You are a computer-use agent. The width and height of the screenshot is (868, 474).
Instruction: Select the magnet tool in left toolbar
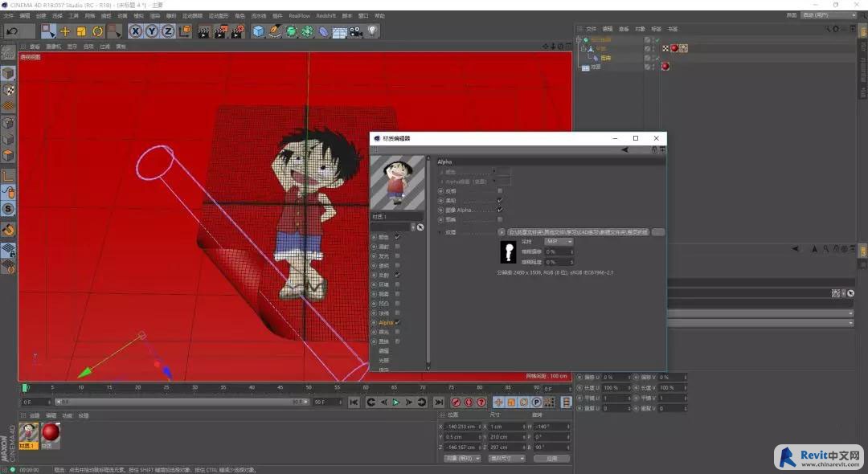(x=8, y=230)
